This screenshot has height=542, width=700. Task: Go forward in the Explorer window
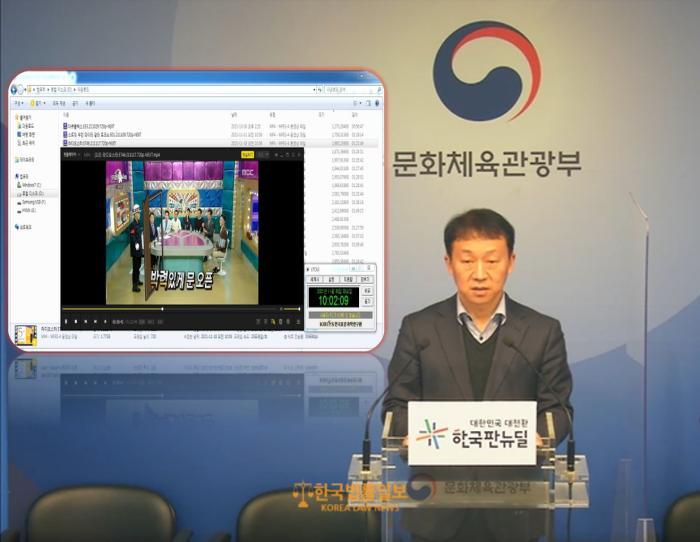point(21,90)
